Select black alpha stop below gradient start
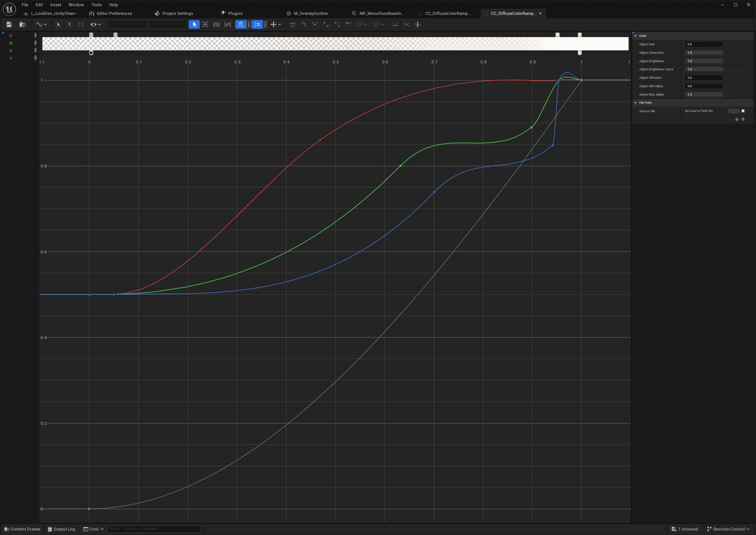This screenshot has height=535, width=756. click(91, 53)
